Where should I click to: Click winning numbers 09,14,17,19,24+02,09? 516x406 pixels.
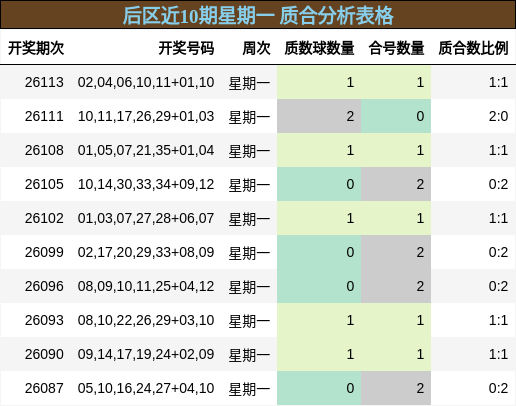pos(146,354)
